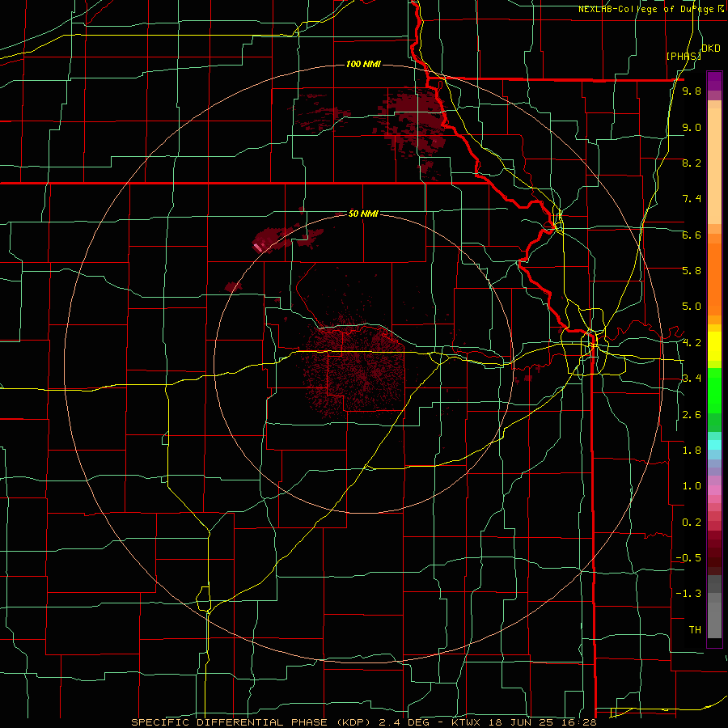
Task: Click the purple band atop the color bar
Action: pyautogui.click(x=714, y=81)
